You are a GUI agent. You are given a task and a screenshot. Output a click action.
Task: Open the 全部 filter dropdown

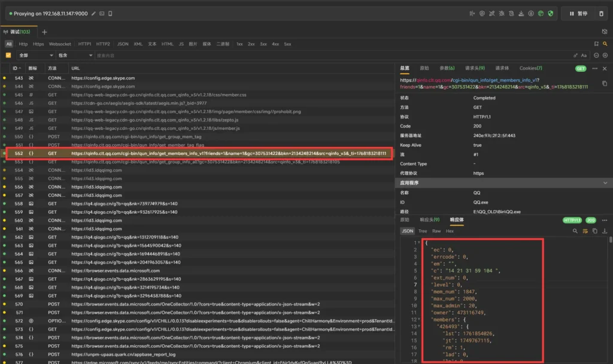pos(35,56)
